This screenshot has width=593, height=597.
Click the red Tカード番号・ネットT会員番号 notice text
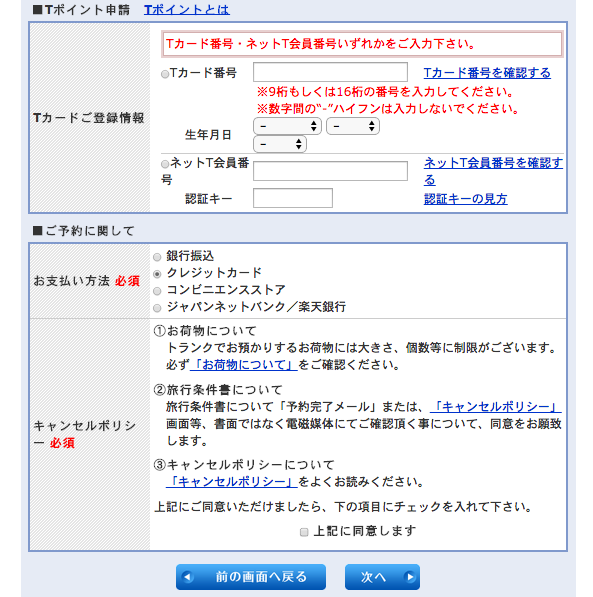click(321, 44)
